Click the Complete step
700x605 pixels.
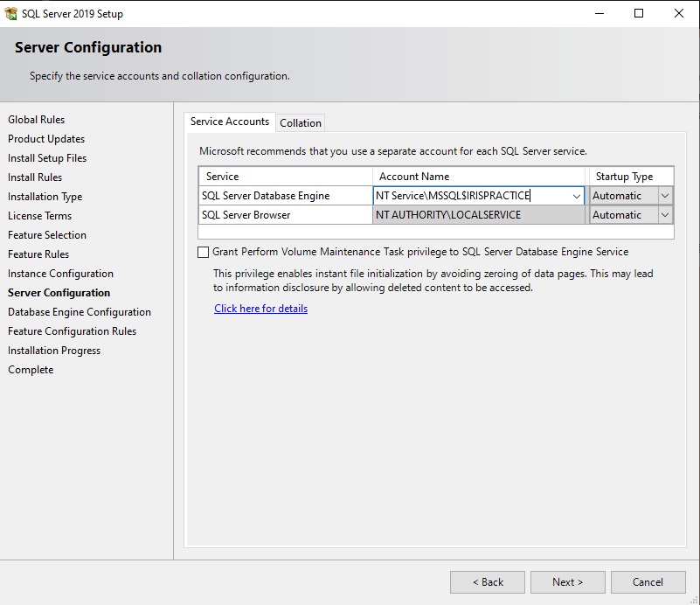[x=31, y=370]
